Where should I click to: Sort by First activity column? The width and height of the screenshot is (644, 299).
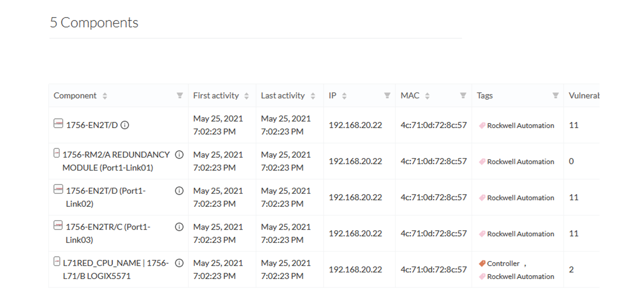click(247, 96)
